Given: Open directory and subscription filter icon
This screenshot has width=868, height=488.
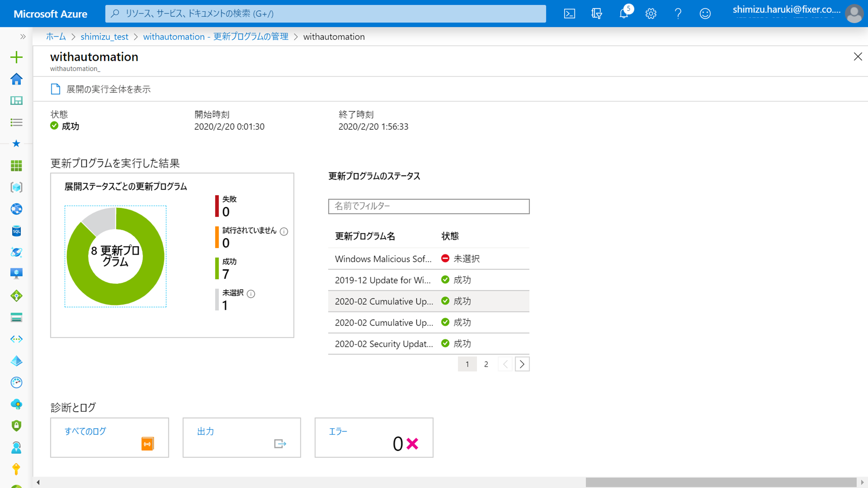Looking at the screenshot, I should click(597, 13).
